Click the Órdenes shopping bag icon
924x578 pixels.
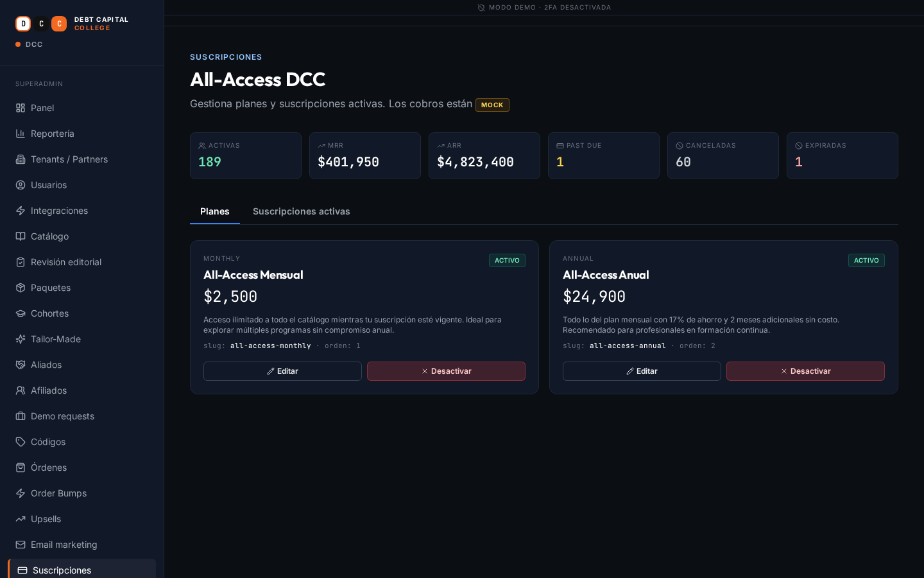[21, 468]
